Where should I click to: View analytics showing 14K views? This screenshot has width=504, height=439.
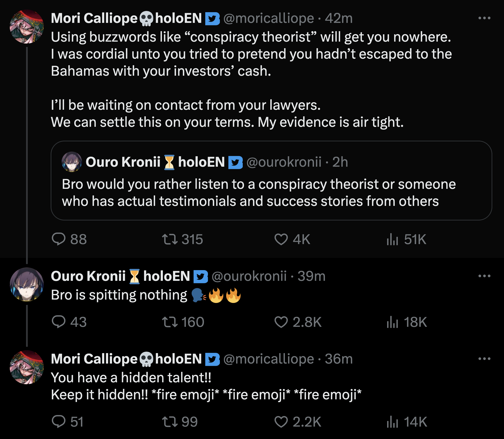[x=392, y=421]
